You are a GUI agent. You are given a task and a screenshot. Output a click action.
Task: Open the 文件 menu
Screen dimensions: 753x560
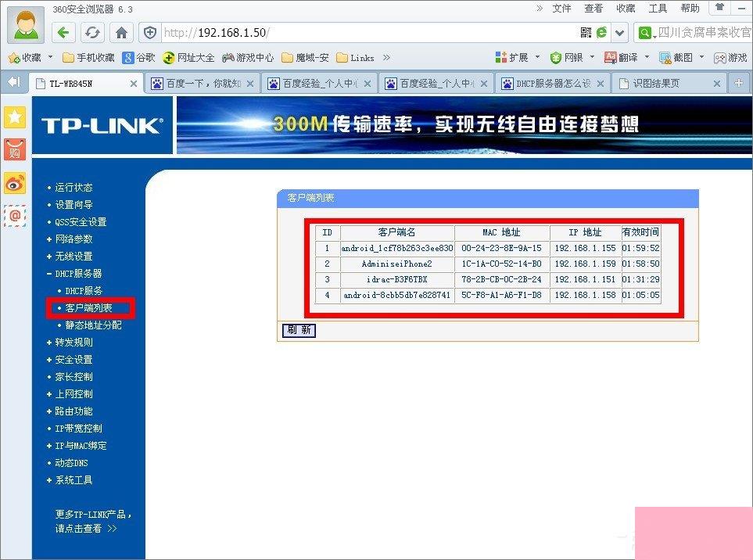pyautogui.click(x=561, y=8)
